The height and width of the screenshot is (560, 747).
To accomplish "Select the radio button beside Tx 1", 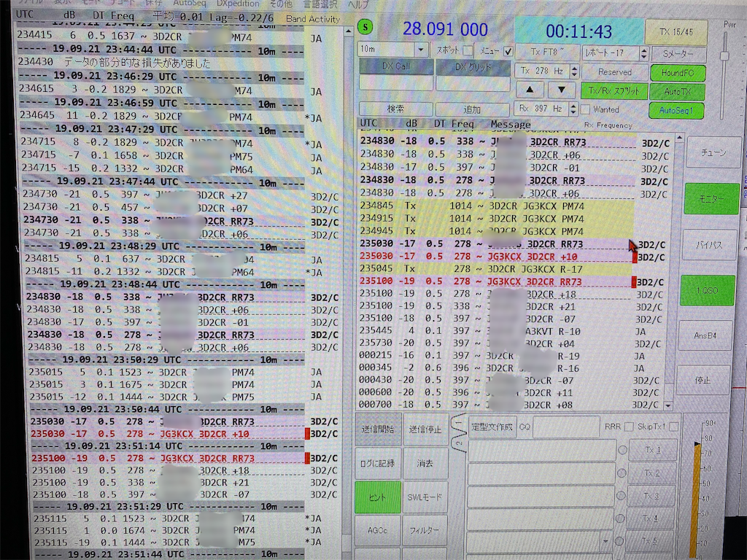I will pyautogui.click(x=622, y=449).
